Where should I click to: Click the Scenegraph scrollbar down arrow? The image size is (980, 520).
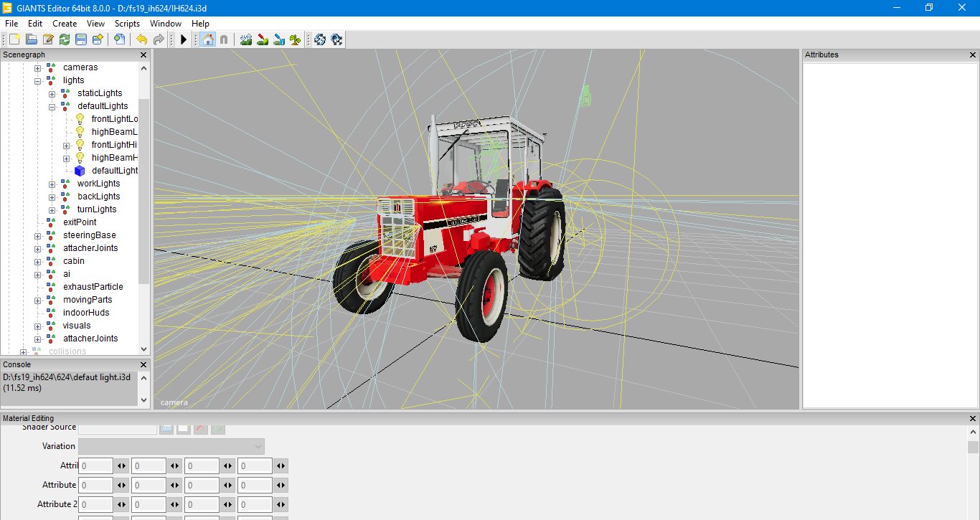pyautogui.click(x=143, y=349)
